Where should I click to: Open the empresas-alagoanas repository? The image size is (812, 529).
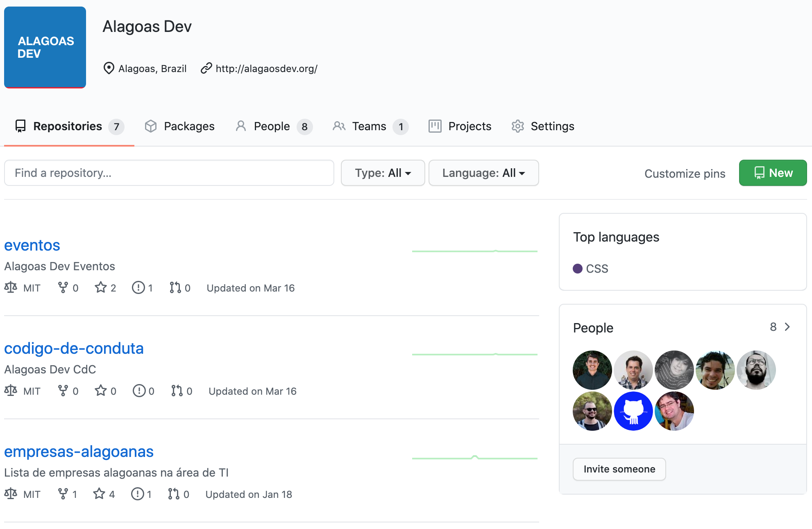(79, 452)
